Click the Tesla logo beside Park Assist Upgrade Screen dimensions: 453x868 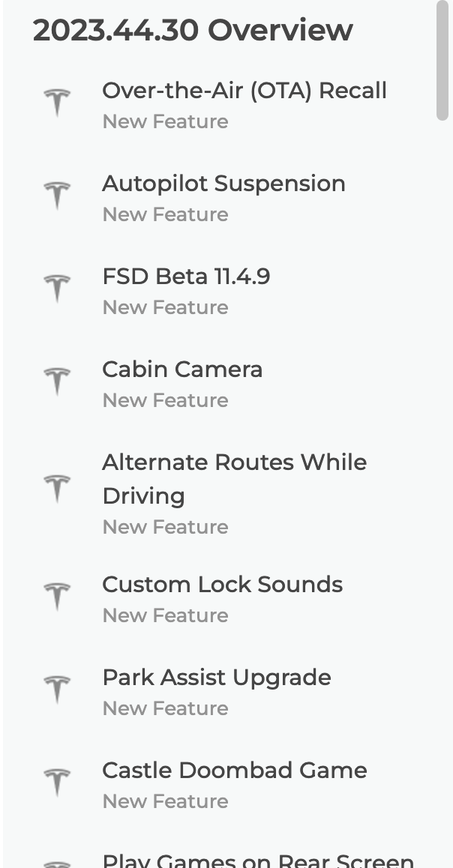point(57,690)
